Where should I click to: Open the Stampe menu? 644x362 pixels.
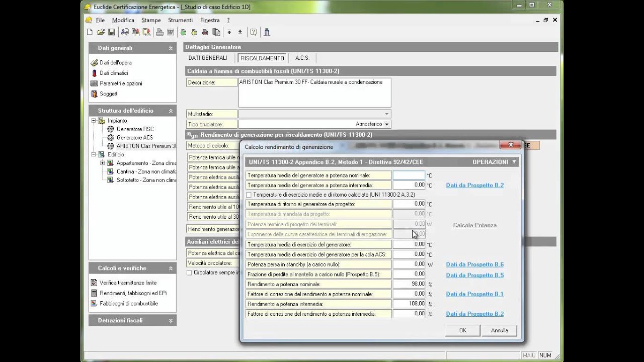(x=151, y=20)
